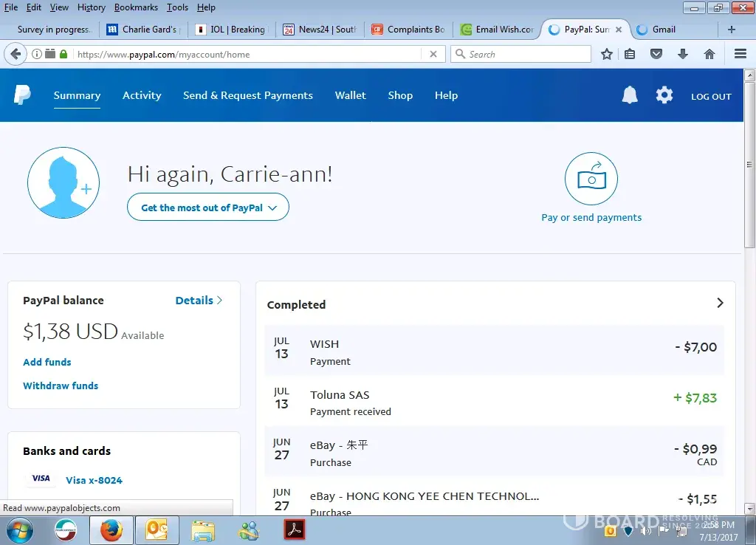Bookmark this page with star icon
The height and width of the screenshot is (545, 756).
click(x=607, y=54)
